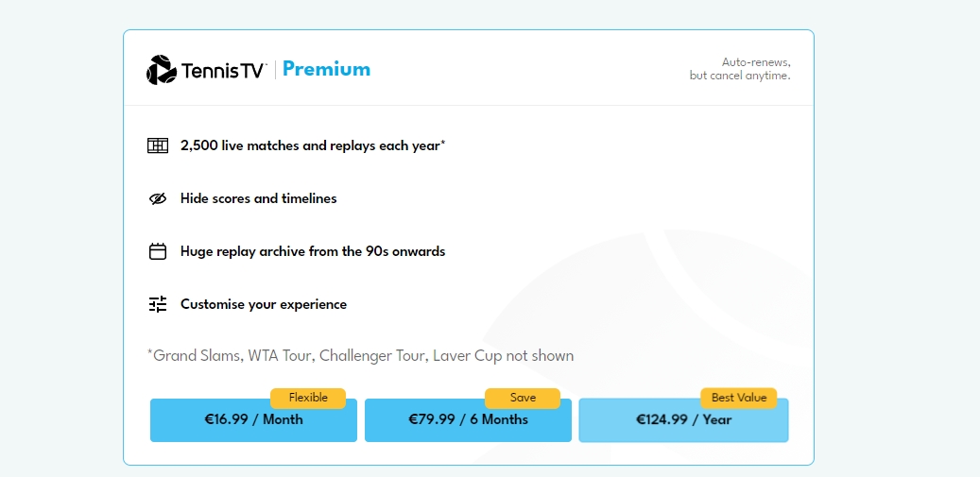Image resolution: width=980 pixels, height=477 pixels.
Task: Select the €16.99 / Month plan
Action: pos(253,419)
